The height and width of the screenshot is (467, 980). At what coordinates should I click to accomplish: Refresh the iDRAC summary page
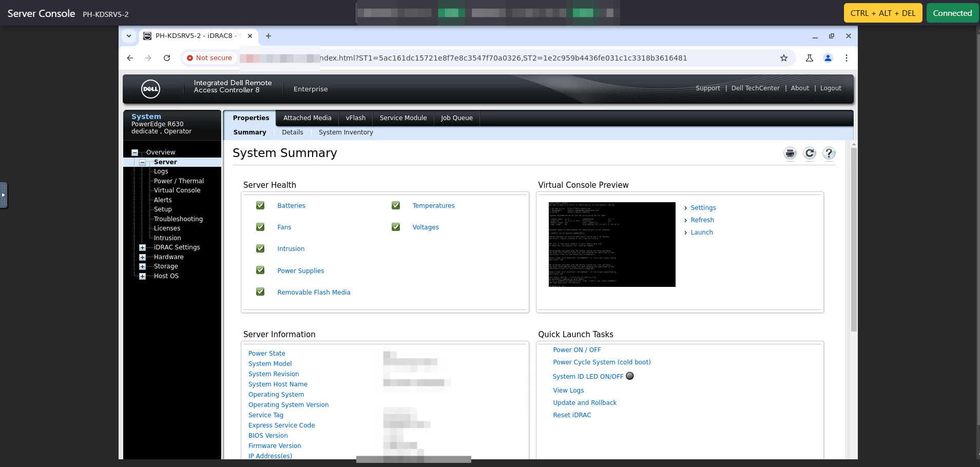[810, 153]
